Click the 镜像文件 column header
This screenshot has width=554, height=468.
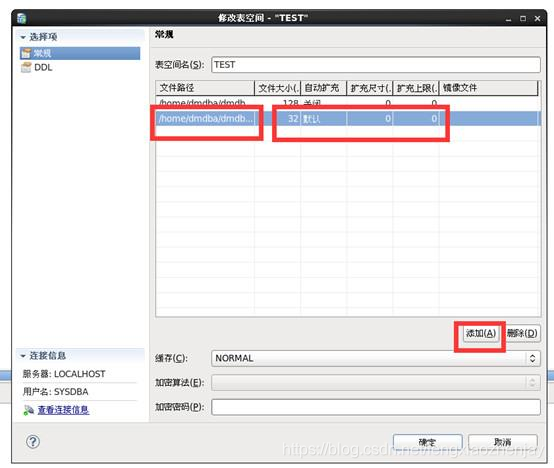coord(488,88)
